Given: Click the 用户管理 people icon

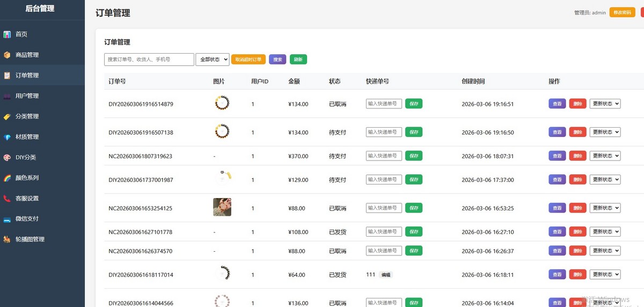Looking at the screenshot, I should (x=7, y=96).
